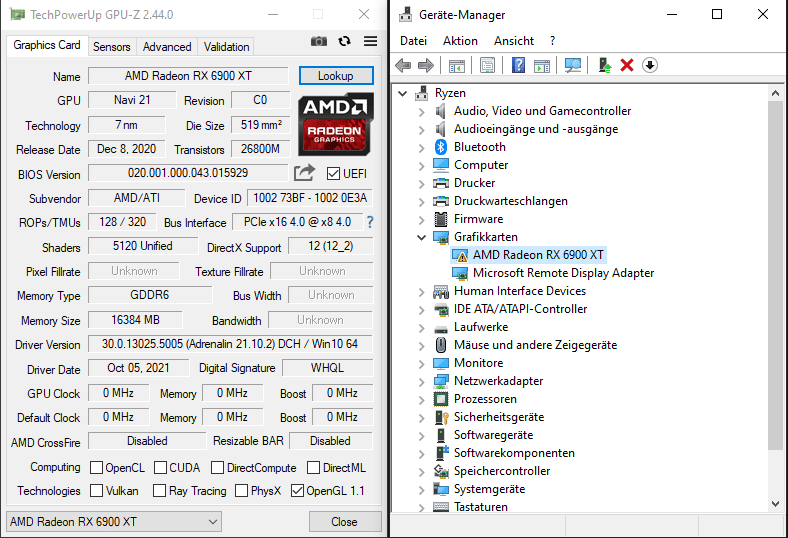The height and width of the screenshot is (538, 788).
Task: Select the Speichercontroller category
Action: 502,471
